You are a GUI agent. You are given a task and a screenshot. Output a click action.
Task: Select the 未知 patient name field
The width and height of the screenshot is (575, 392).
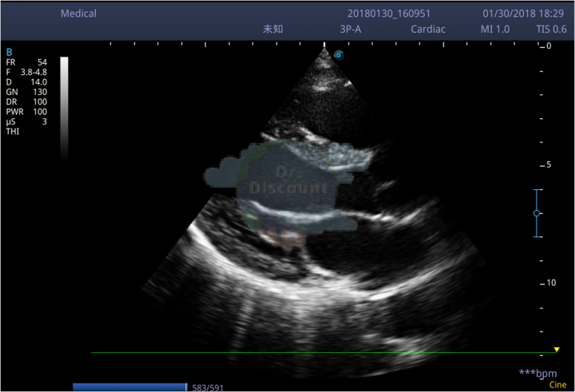(273, 30)
